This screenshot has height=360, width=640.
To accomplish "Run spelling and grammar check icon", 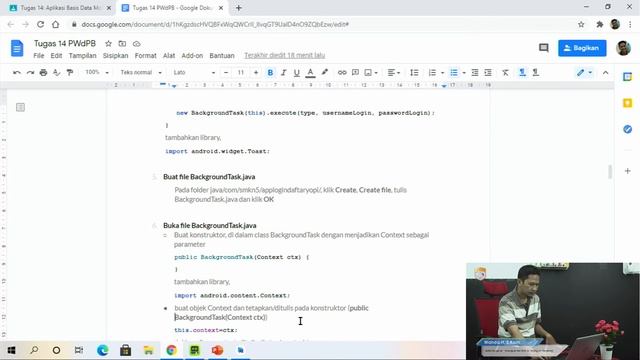I will click(56, 73).
